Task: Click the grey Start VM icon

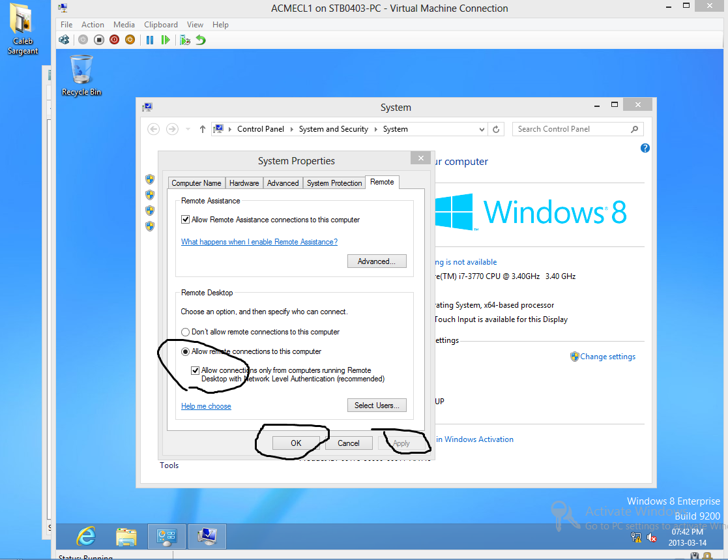Action: pos(83,40)
